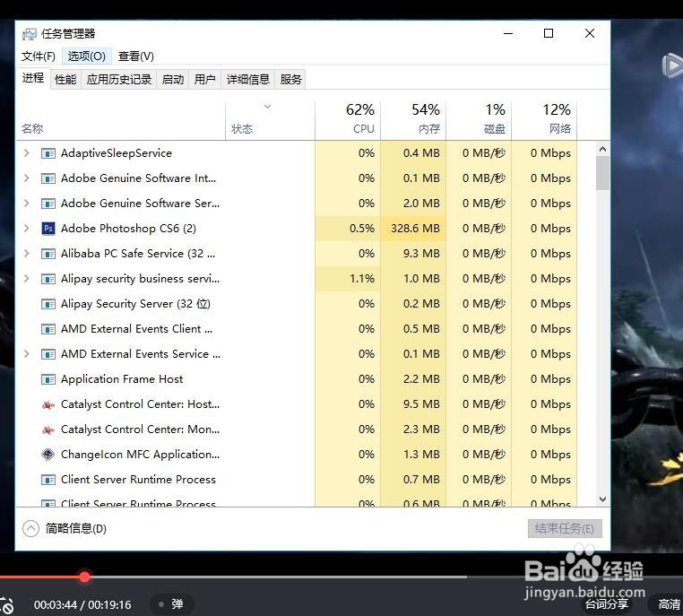Viewport: 683px width, 616px height.
Task: Expand Adobe Genuine Software Int... group
Action: pos(27,178)
